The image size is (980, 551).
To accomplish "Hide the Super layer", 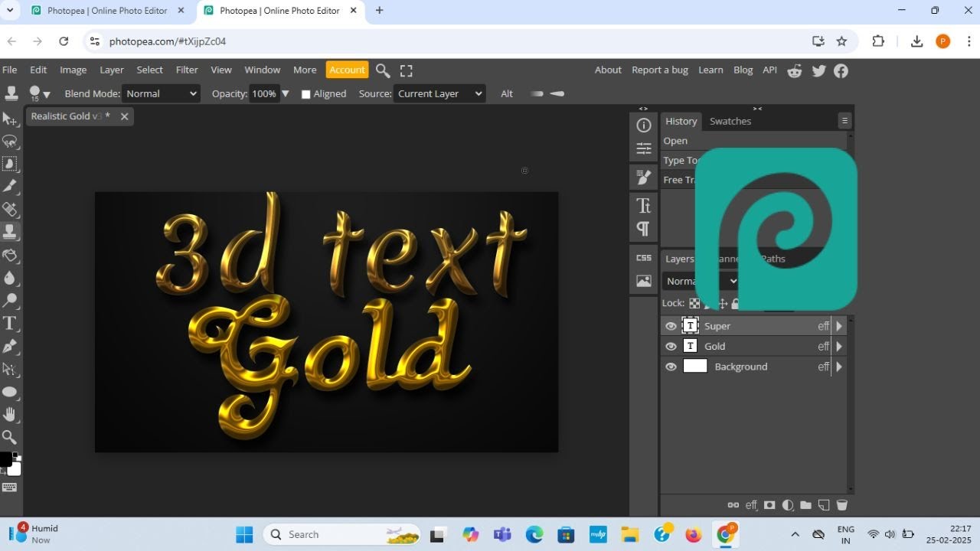I will 671,326.
